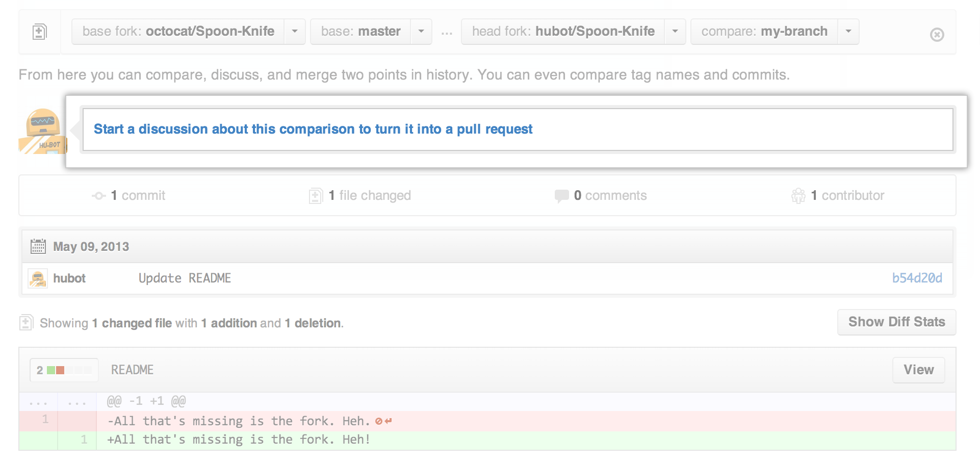980x463 pixels.
Task: Click the contributor people icon
Action: coord(798,196)
